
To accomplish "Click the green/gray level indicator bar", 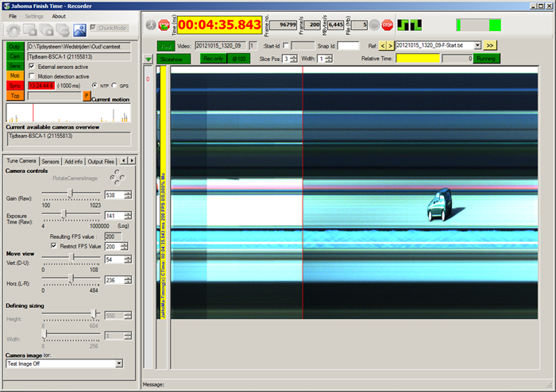I will (479, 25).
